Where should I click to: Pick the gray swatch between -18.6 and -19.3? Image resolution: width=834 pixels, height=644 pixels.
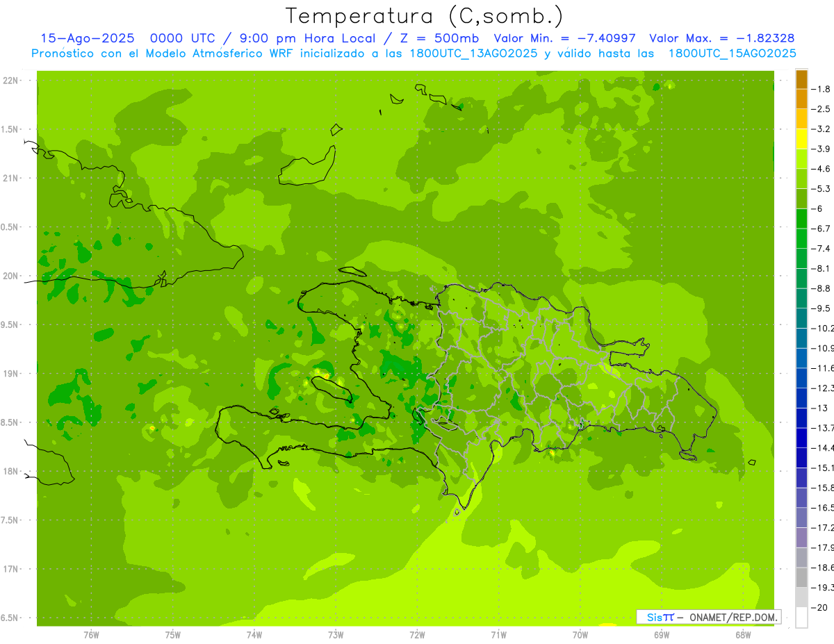click(801, 578)
